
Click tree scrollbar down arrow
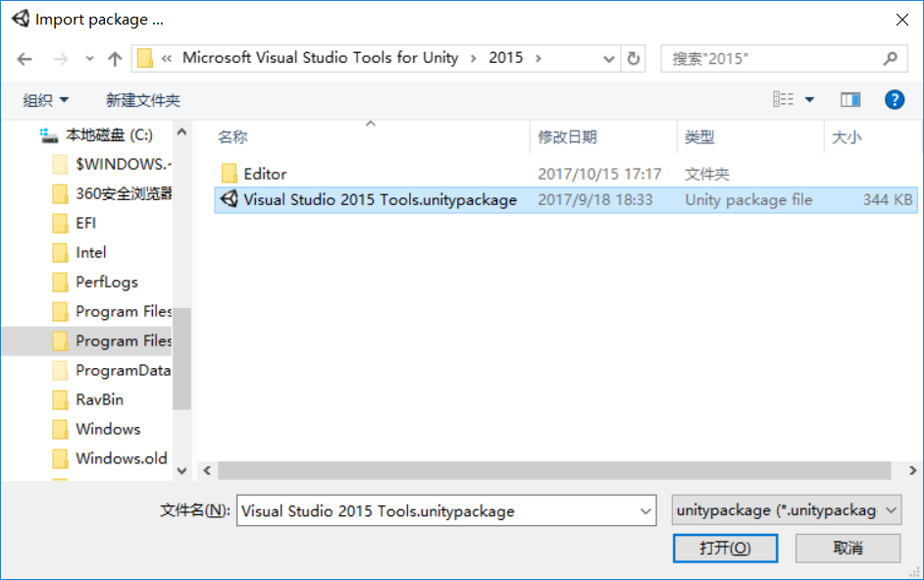(181, 470)
